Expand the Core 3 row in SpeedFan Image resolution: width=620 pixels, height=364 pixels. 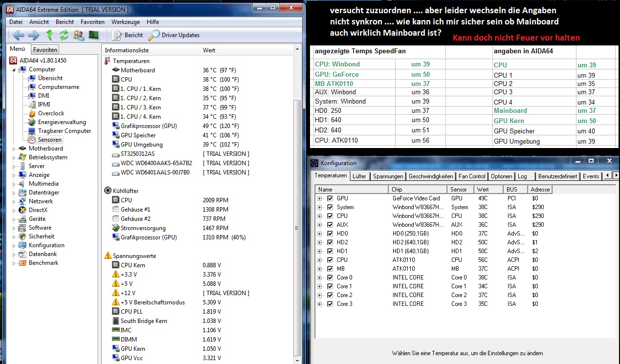(x=320, y=304)
